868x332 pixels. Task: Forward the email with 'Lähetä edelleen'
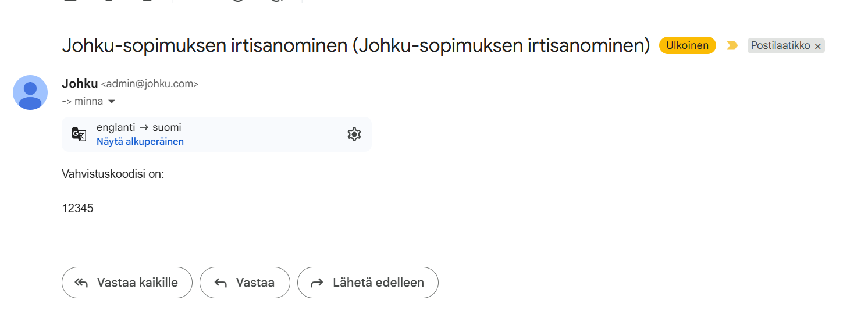point(368,283)
